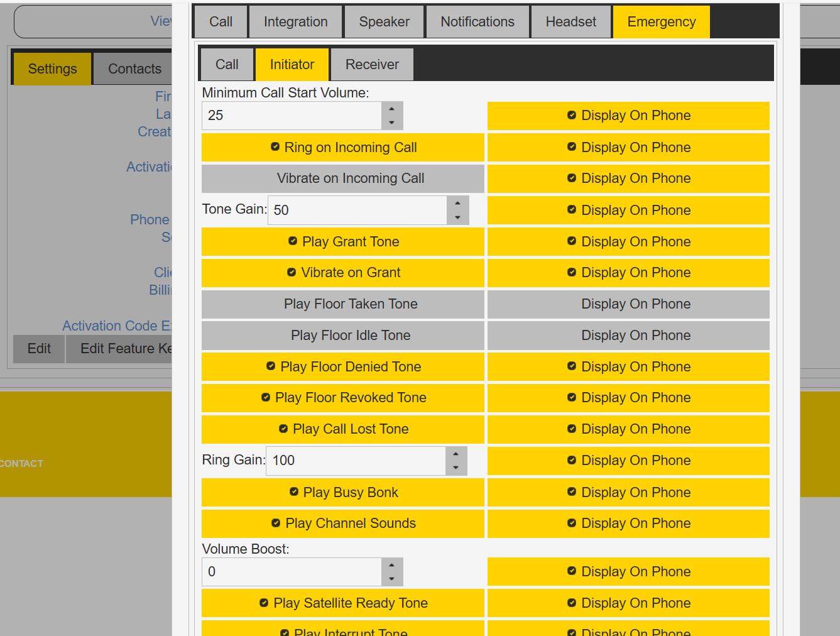Toggle Display On Phone for Play Satellite Ready Tone
Viewport: 840px width, 636px height.
(x=628, y=603)
